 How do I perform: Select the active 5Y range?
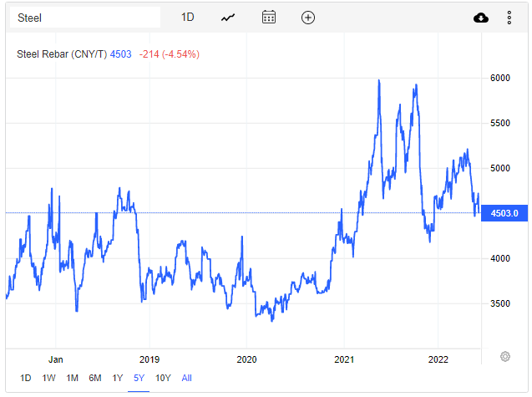[138, 378]
